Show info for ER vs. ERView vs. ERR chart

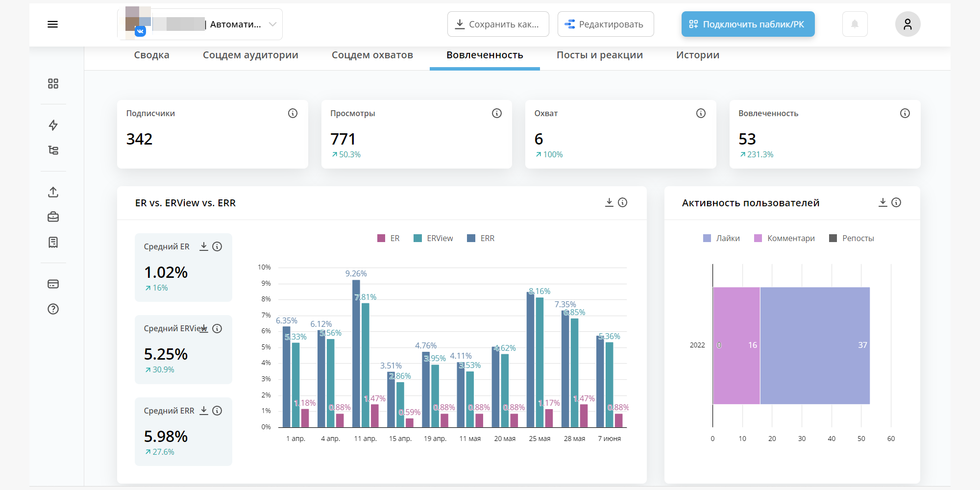coord(623,202)
